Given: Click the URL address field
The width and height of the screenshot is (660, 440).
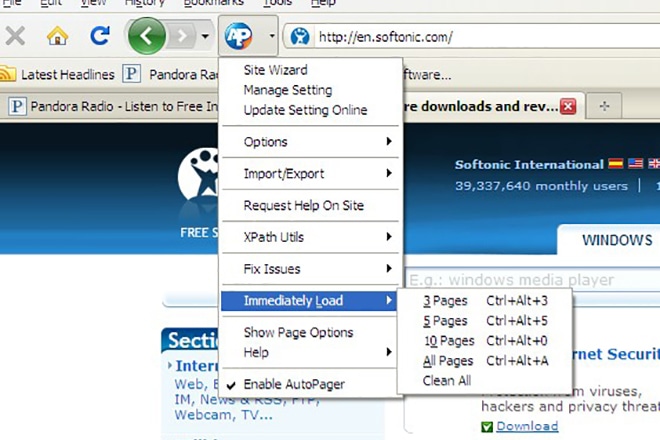Looking at the screenshot, I should (480, 38).
